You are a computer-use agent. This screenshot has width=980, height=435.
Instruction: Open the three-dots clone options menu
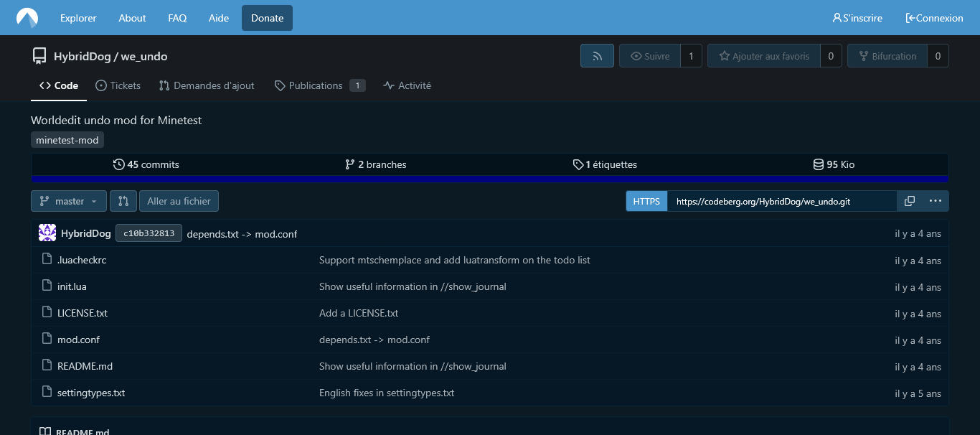click(936, 201)
